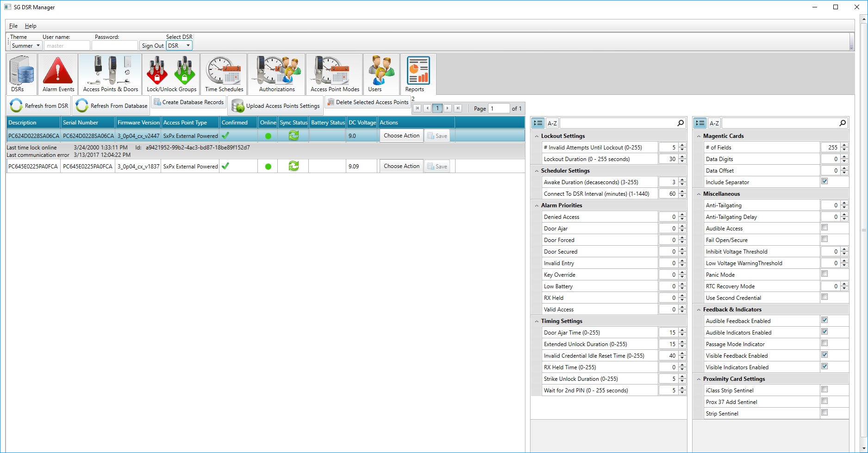The width and height of the screenshot is (868, 453).
Task: Sort by Description column header
Action: tap(33, 123)
